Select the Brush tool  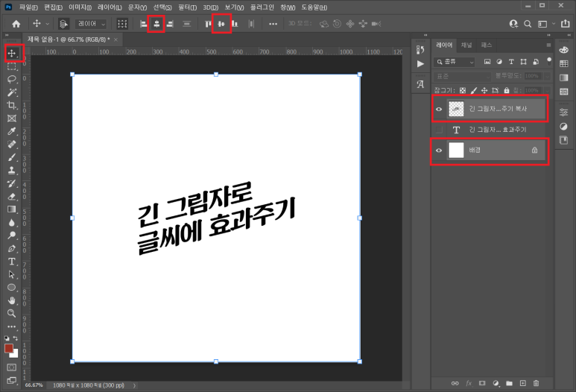point(12,157)
